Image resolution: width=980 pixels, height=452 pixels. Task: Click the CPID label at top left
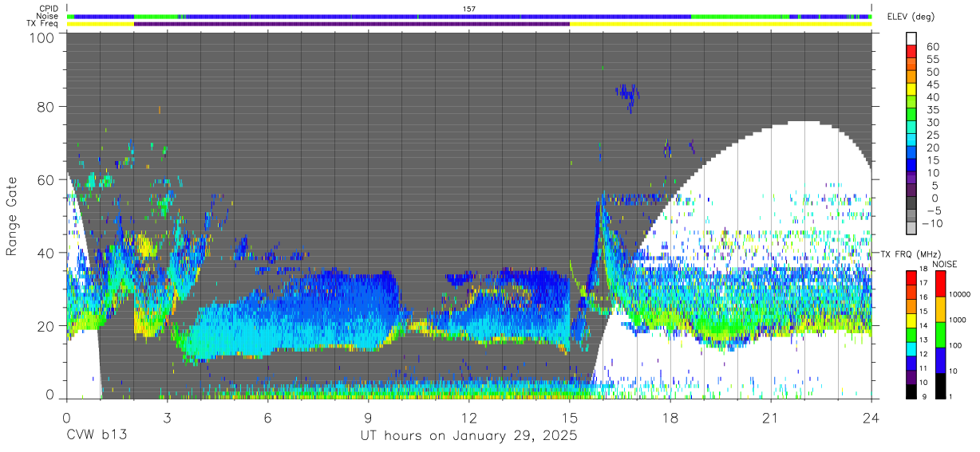point(49,9)
